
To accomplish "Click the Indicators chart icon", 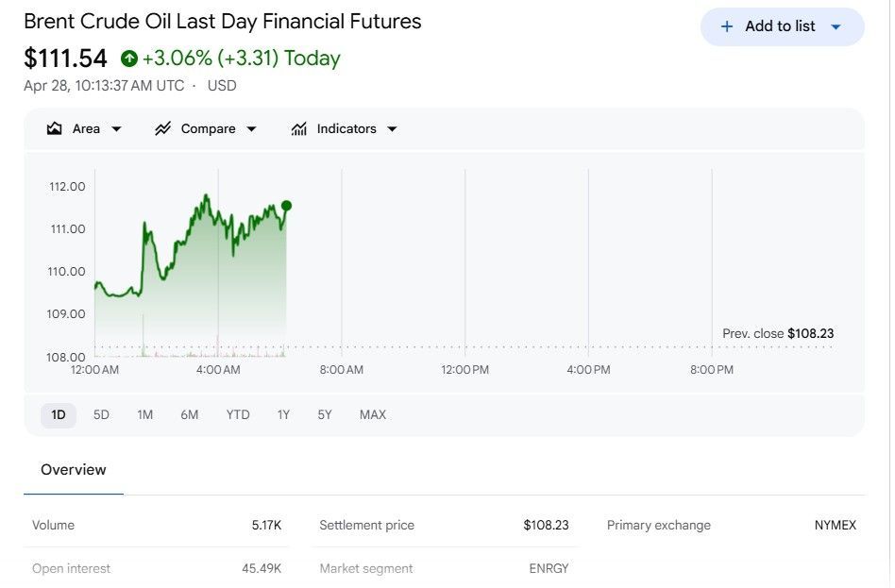I will pyautogui.click(x=299, y=129).
